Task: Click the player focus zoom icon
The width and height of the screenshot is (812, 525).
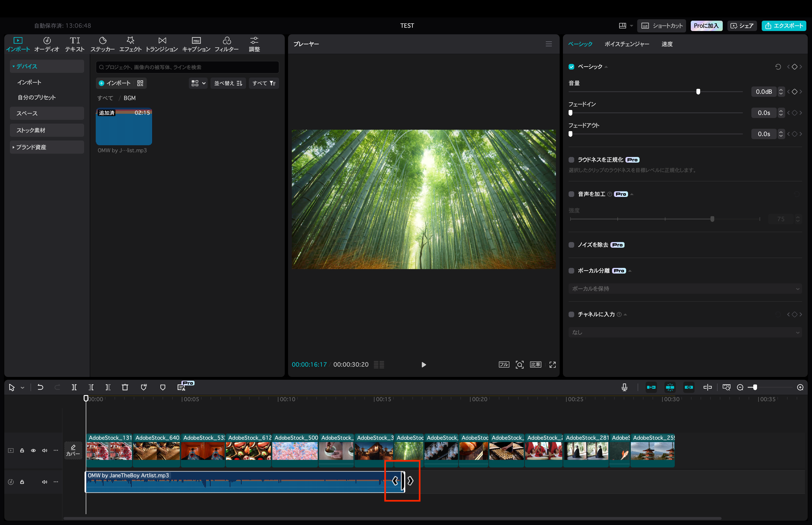Action: (x=519, y=365)
